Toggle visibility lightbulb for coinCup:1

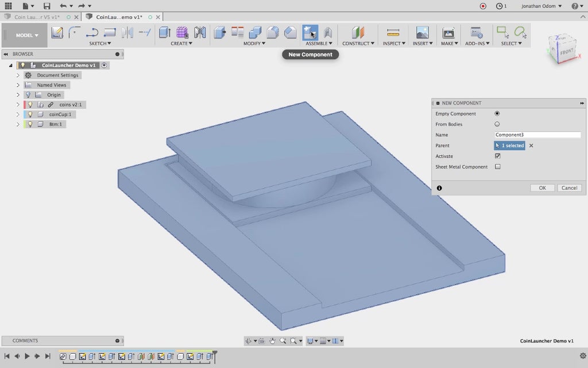click(30, 114)
